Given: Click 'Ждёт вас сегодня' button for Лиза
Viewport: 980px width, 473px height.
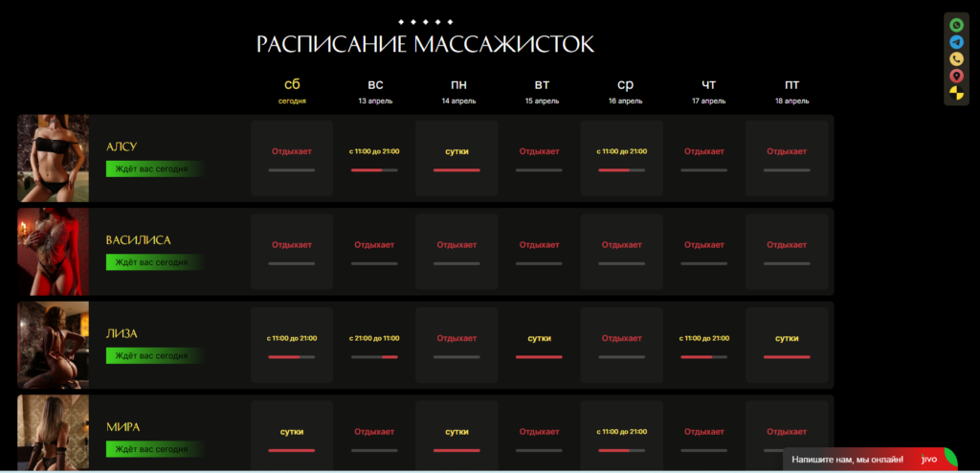Looking at the screenshot, I should 155,355.
